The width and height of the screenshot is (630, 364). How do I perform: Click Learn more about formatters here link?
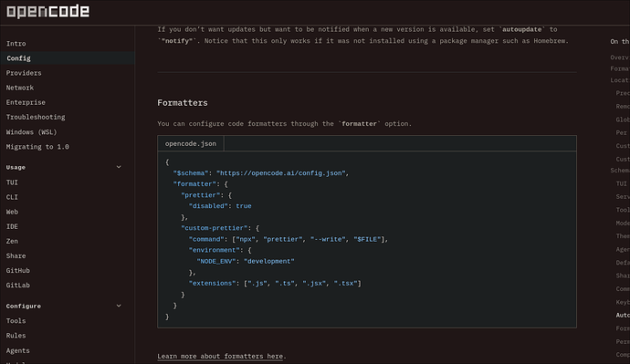(220, 357)
